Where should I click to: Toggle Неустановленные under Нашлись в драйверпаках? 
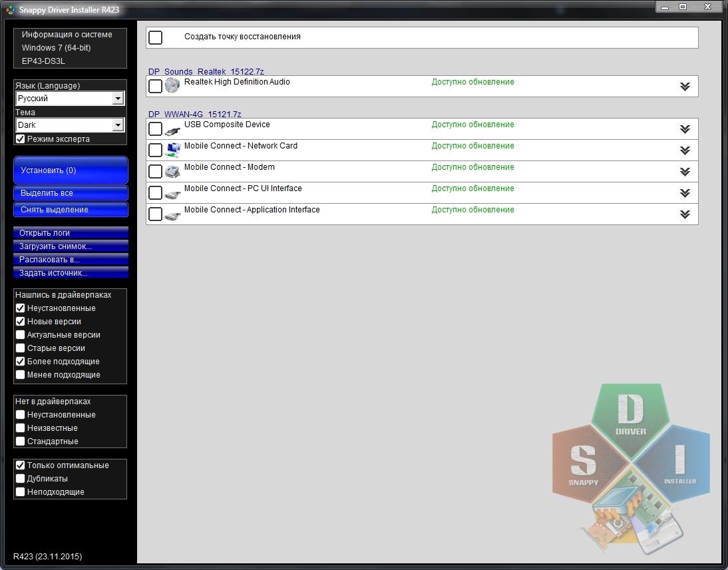click(x=21, y=308)
